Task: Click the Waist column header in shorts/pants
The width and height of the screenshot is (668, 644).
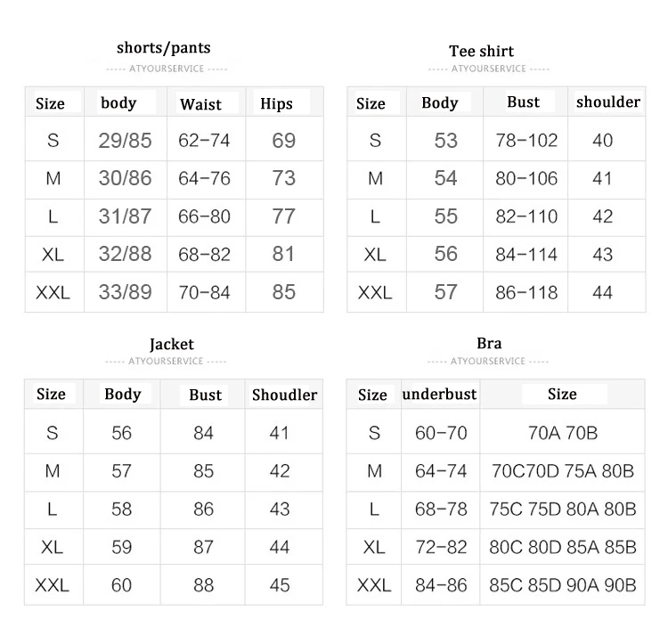Action: pyautogui.click(x=200, y=104)
